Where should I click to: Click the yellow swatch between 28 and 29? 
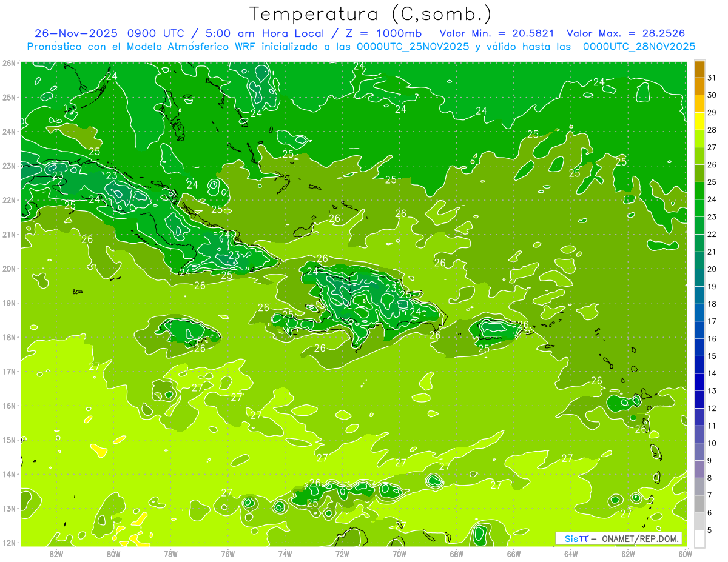(699, 121)
